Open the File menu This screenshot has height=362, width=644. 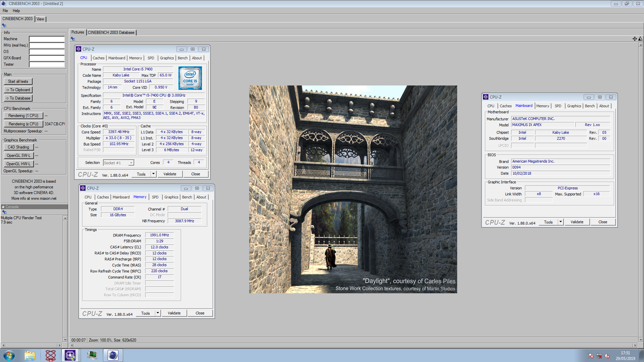[5, 11]
